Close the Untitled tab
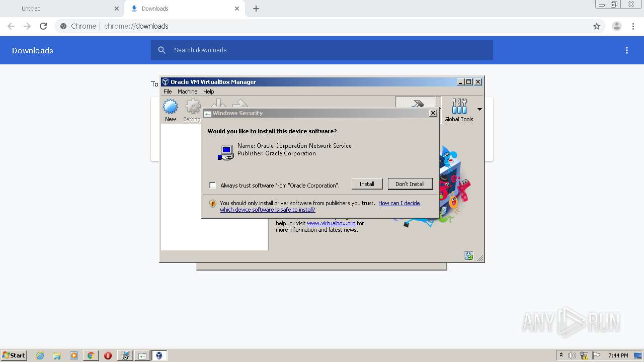The image size is (644, 362). click(117, 9)
